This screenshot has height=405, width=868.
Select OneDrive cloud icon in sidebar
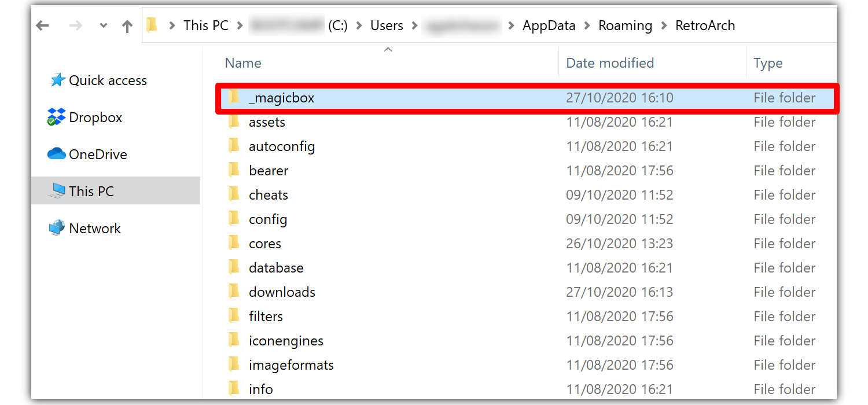[x=56, y=154]
